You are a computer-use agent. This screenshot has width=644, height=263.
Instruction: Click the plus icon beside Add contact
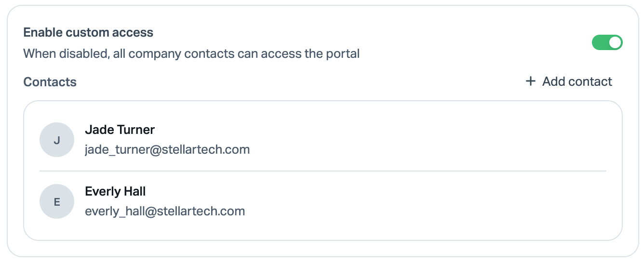click(x=530, y=81)
